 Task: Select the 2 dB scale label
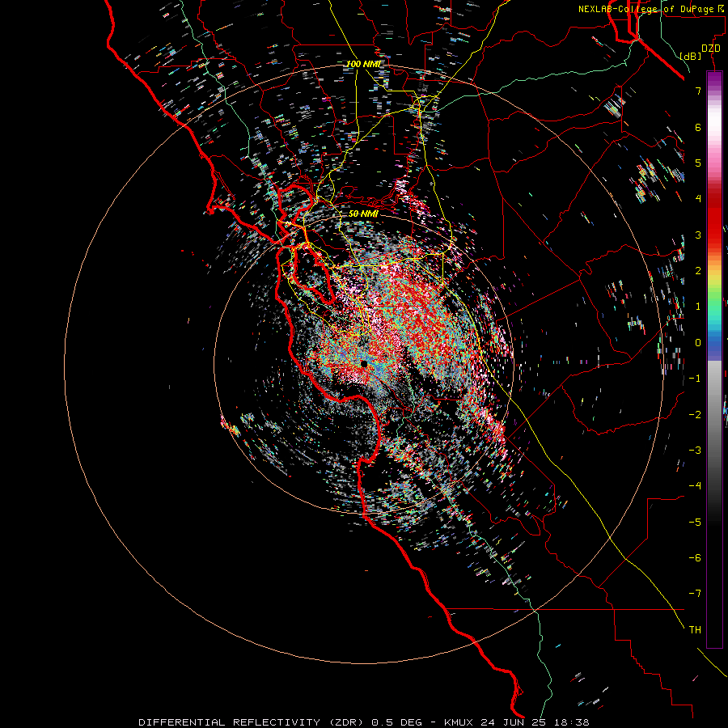(698, 271)
